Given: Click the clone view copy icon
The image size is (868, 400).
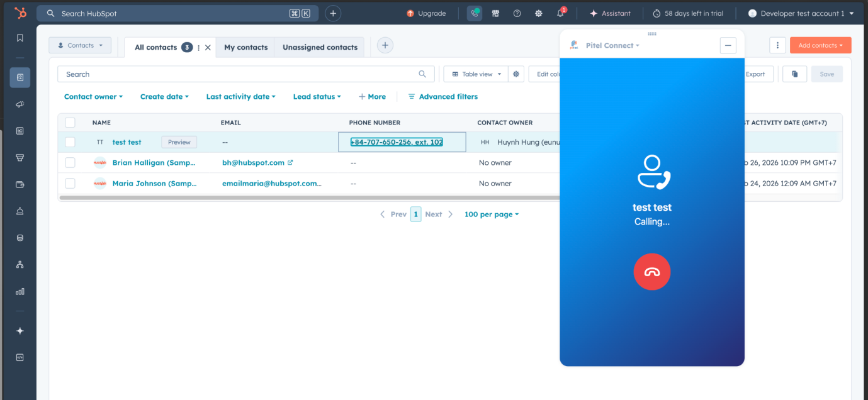Looking at the screenshot, I should 795,74.
